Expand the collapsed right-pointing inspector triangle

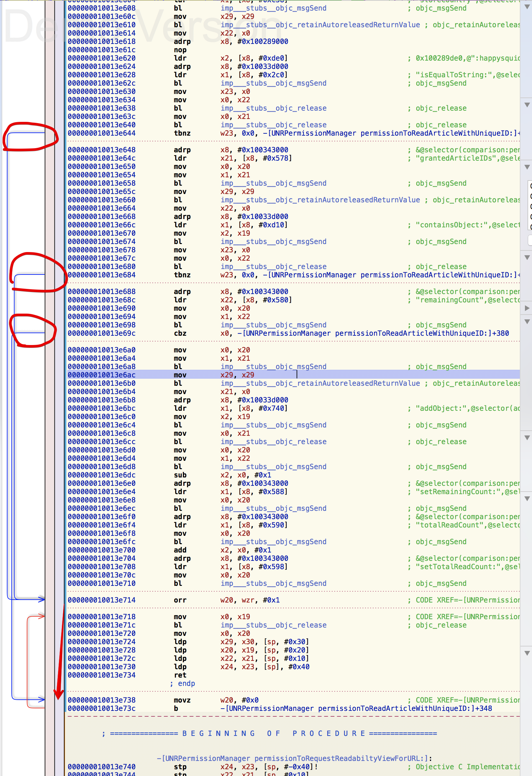(527, 308)
